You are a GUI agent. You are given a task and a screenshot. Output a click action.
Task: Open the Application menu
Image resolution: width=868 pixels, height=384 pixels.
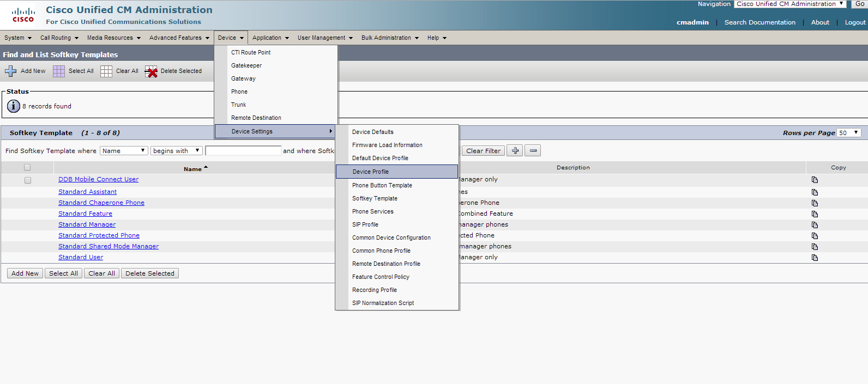click(x=270, y=38)
